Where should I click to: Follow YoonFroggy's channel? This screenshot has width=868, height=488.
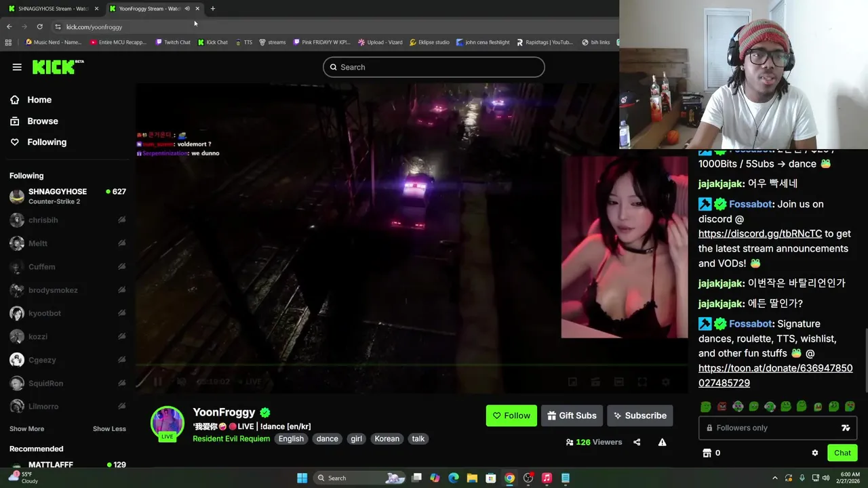[x=511, y=415]
